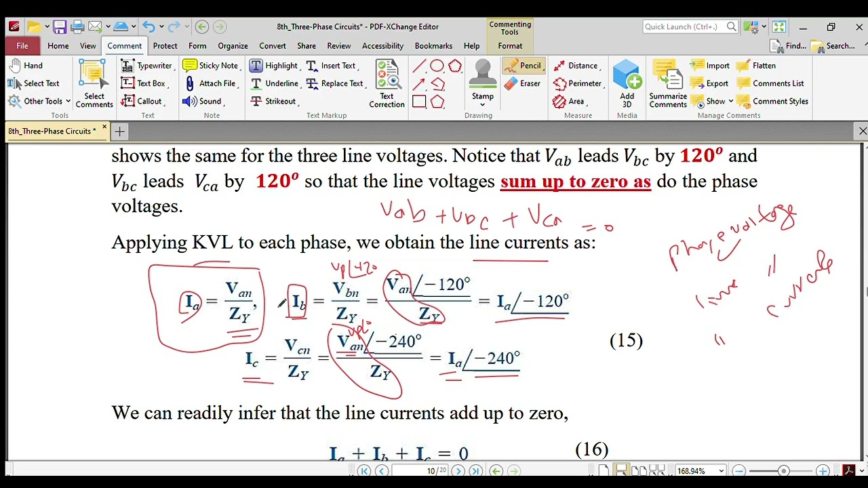Viewport: 868px width, 488px height.
Task: Select the Perimeter measure tool
Action: coord(578,83)
